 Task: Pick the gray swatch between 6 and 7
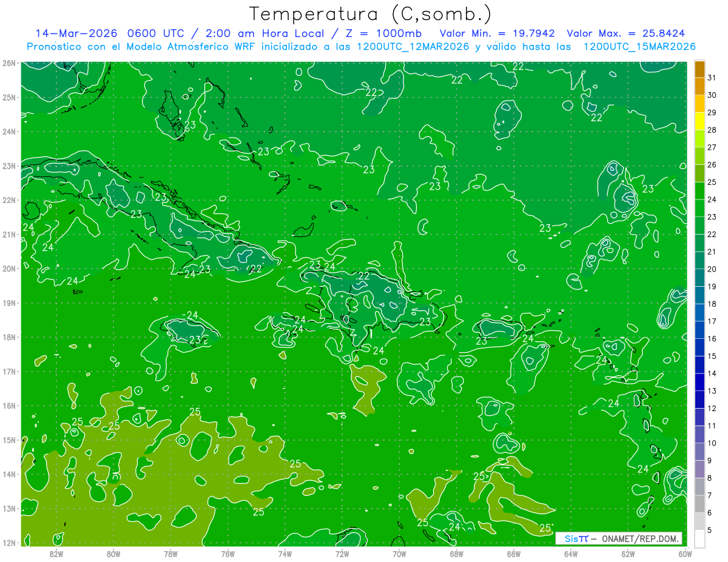click(699, 504)
